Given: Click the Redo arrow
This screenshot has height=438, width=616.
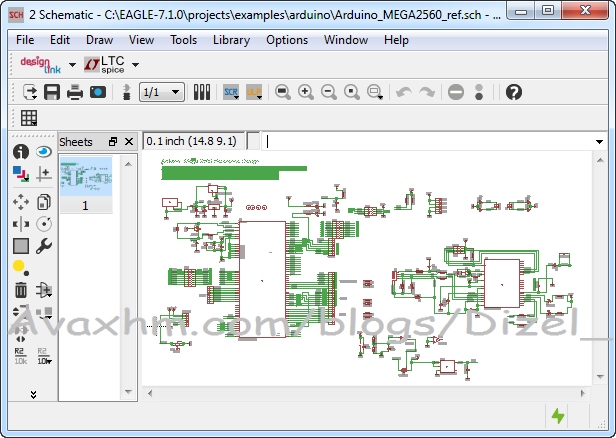Looking at the screenshot, I should click(x=427, y=92).
